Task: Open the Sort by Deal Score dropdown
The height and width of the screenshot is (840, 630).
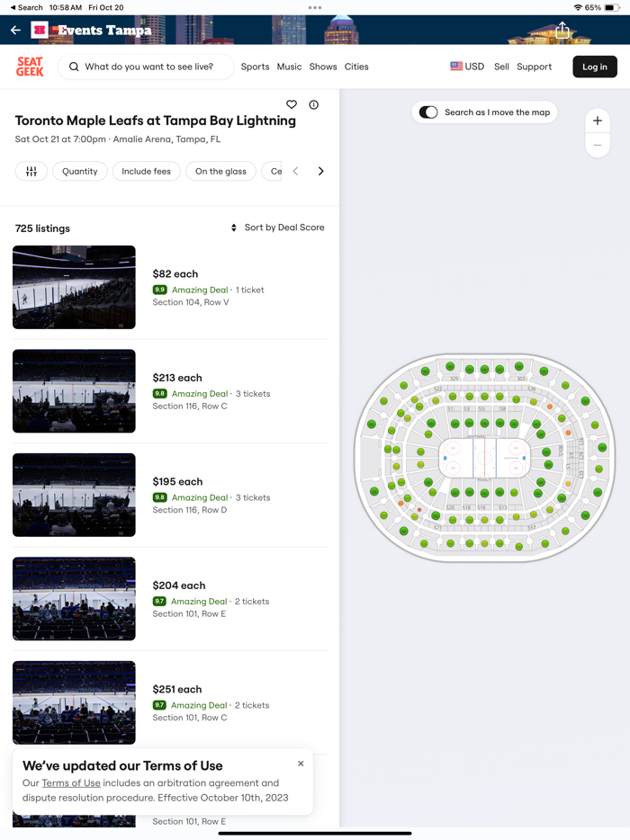Action: [x=277, y=228]
